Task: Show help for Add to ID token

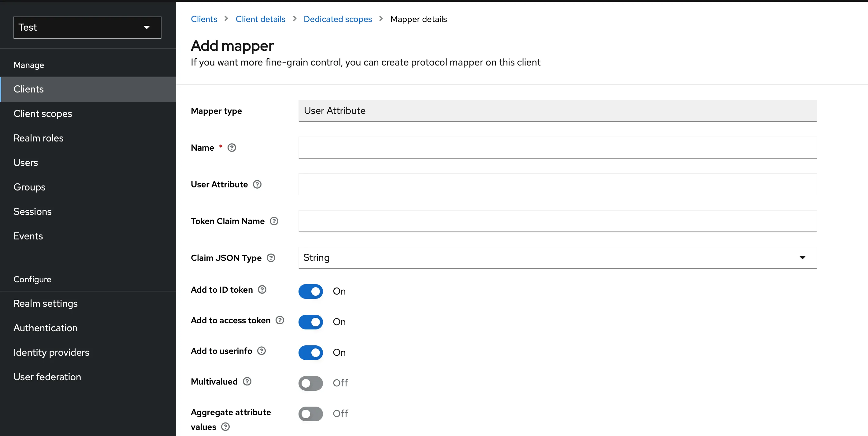Action: [x=262, y=290]
